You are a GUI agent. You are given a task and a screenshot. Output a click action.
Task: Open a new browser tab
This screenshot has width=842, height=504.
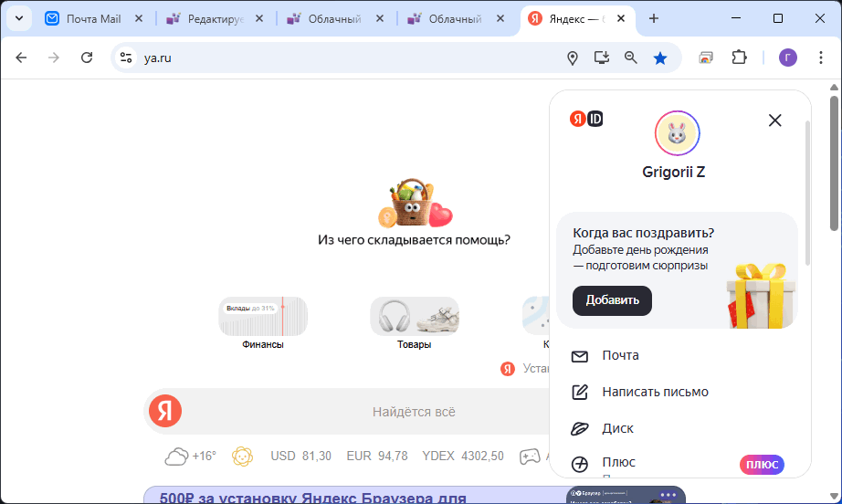point(654,19)
